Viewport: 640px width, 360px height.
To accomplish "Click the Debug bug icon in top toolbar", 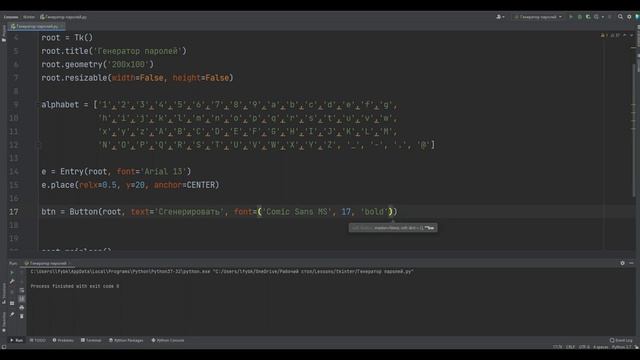I will [580, 17].
